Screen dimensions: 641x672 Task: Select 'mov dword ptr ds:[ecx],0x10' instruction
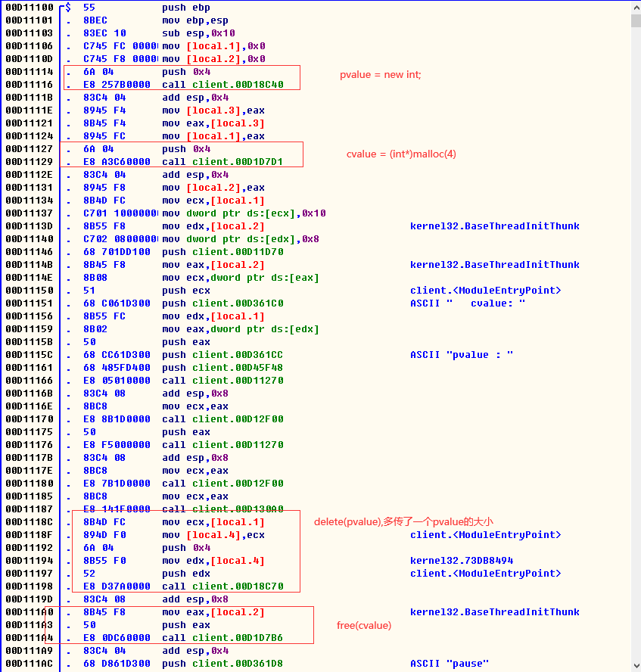coord(244,213)
